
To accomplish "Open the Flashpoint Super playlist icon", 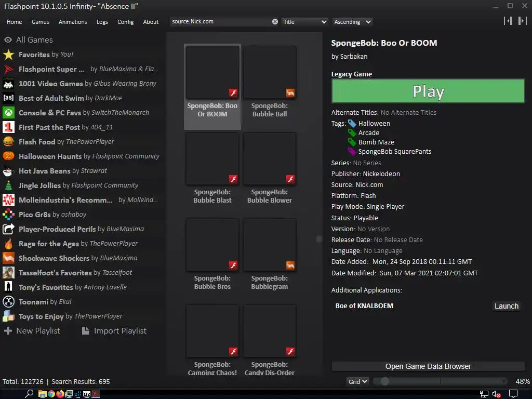I will 8,69.
